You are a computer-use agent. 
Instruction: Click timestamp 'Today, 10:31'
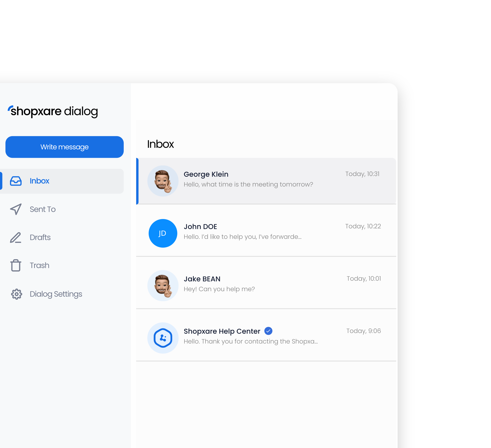point(362,174)
